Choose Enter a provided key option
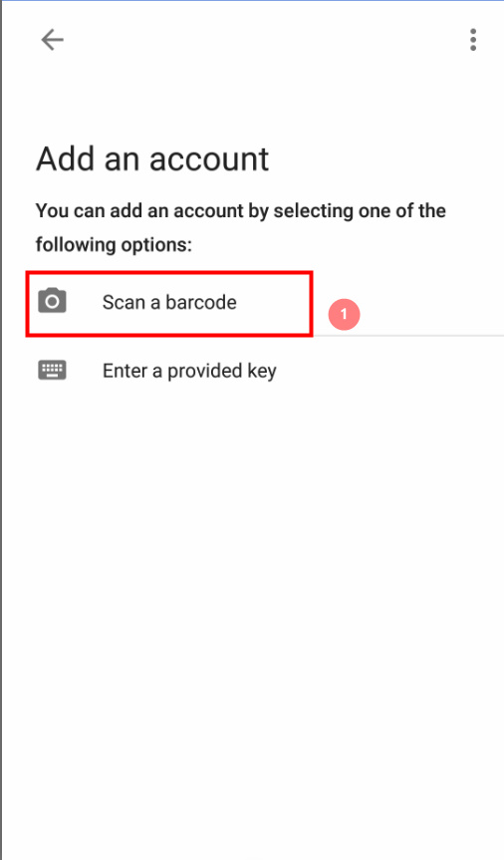Image resolution: width=504 pixels, height=860 pixels. click(x=252, y=371)
